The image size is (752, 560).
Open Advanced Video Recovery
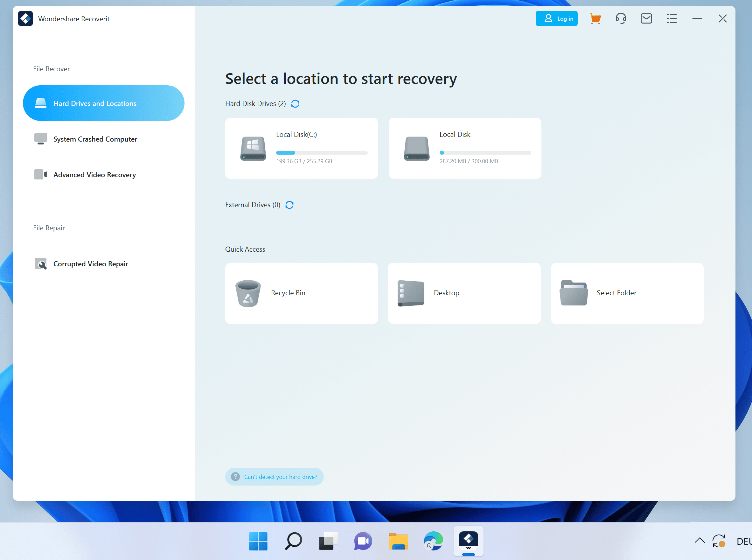94,175
